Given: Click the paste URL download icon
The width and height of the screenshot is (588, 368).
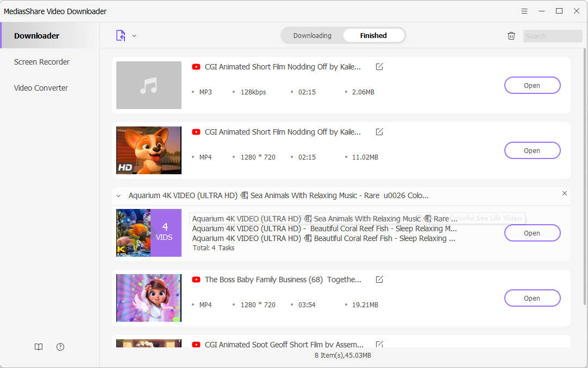Looking at the screenshot, I should point(121,36).
